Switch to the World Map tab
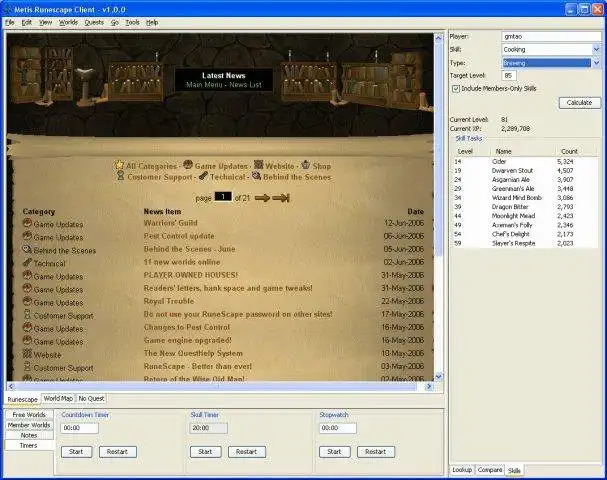 [x=58, y=398]
